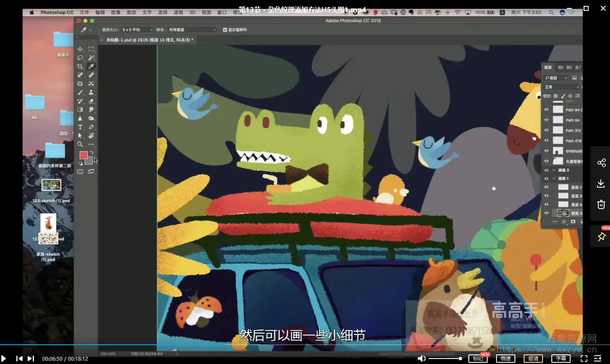610x364 pixels.
Task: Click the red foreground color swatch
Action: [83, 155]
